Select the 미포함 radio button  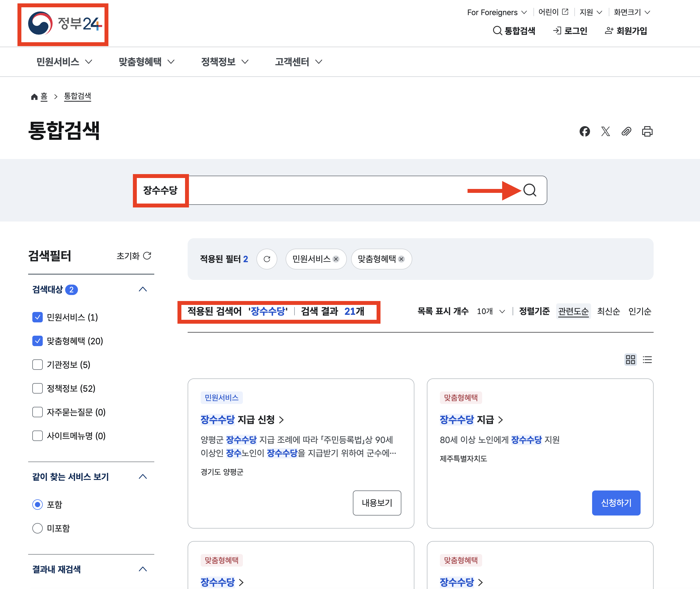tap(37, 528)
